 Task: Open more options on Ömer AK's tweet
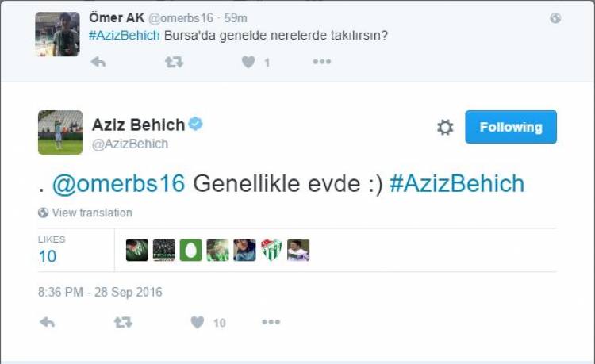(321, 62)
